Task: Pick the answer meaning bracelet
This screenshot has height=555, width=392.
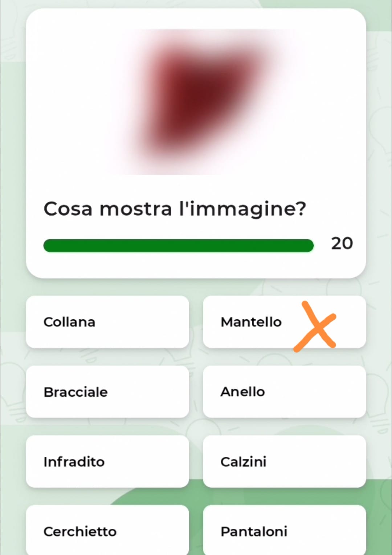Action: point(107,392)
